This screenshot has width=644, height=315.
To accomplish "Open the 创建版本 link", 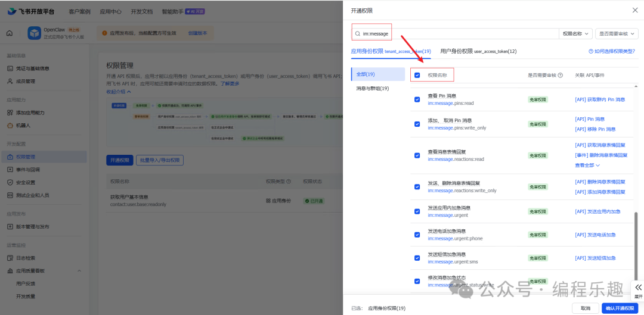I will [197, 33].
